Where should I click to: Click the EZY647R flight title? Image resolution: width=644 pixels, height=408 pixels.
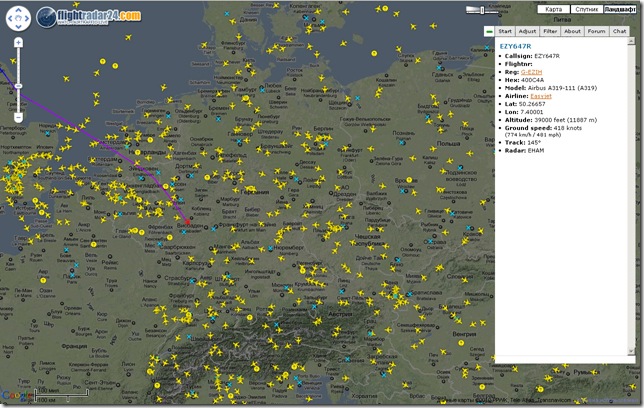click(515, 46)
